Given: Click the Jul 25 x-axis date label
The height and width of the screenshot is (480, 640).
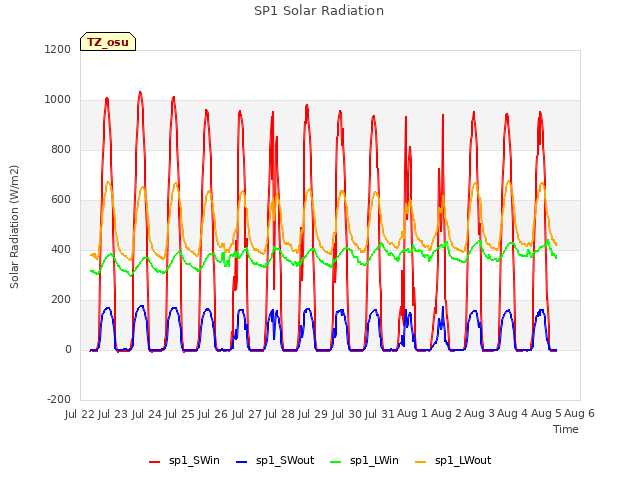Looking at the screenshot, I should pyautogui.click(x=180, y=414).
